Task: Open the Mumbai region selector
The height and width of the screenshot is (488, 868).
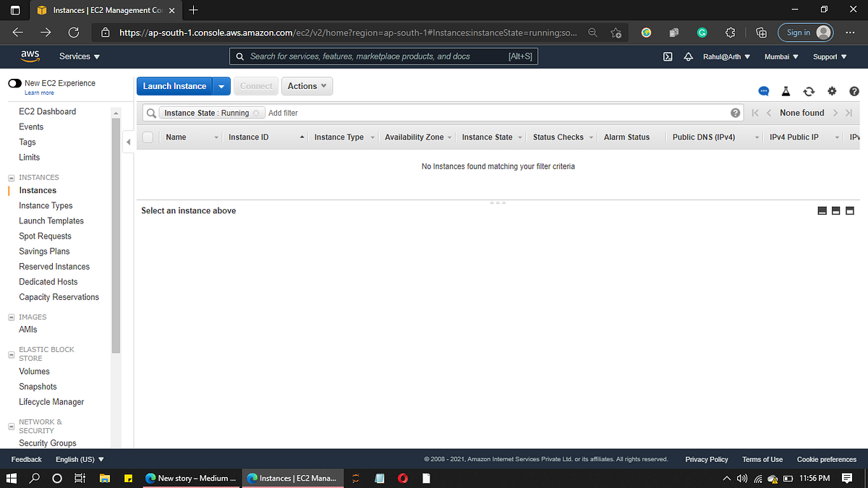Action: point(781,56)
